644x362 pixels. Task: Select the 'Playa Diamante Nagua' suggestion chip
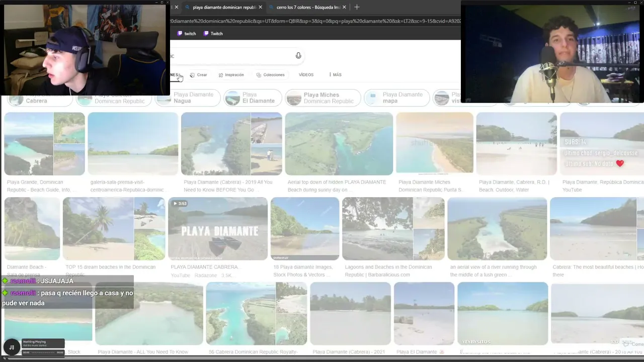point(187,98)
